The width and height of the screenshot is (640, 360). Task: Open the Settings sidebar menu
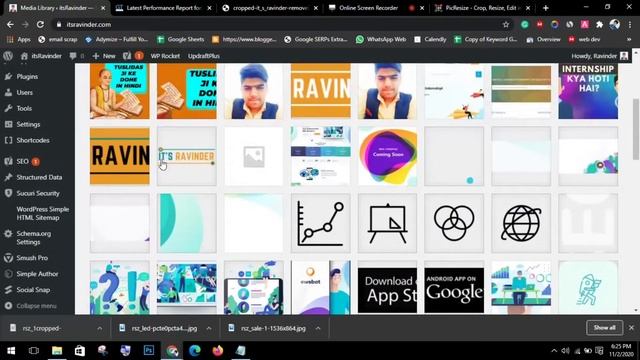coord(28,124)
